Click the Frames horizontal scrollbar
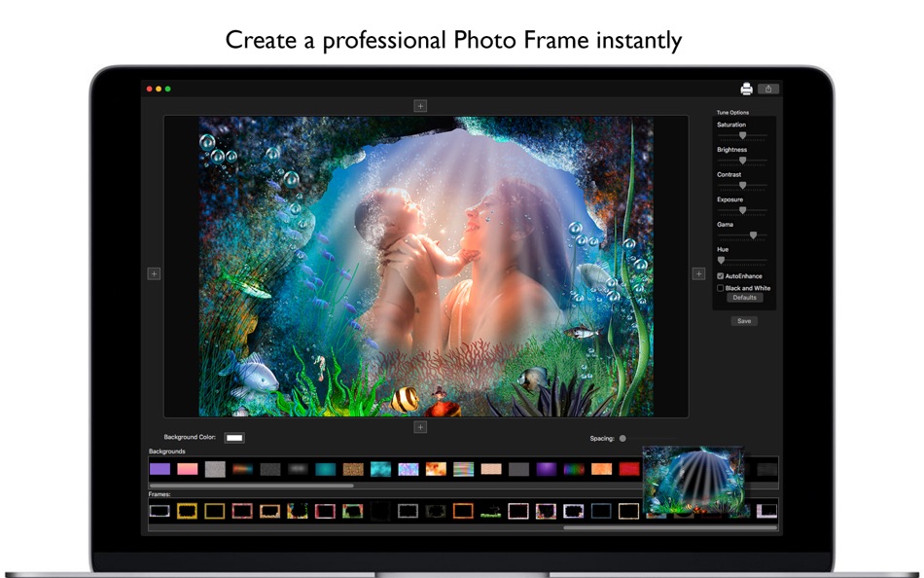This screenshot has height=578, width=924. coord(670,527)
